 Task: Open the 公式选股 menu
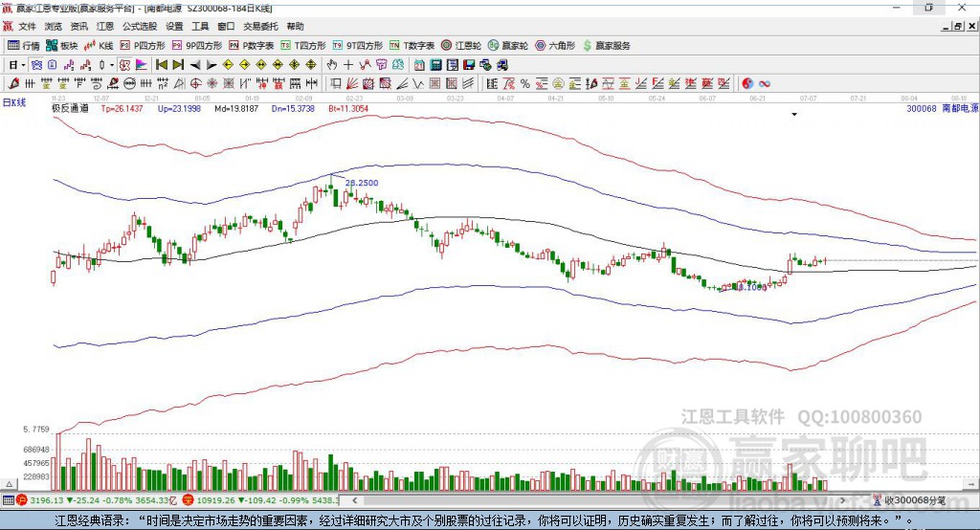click(140, 26)
